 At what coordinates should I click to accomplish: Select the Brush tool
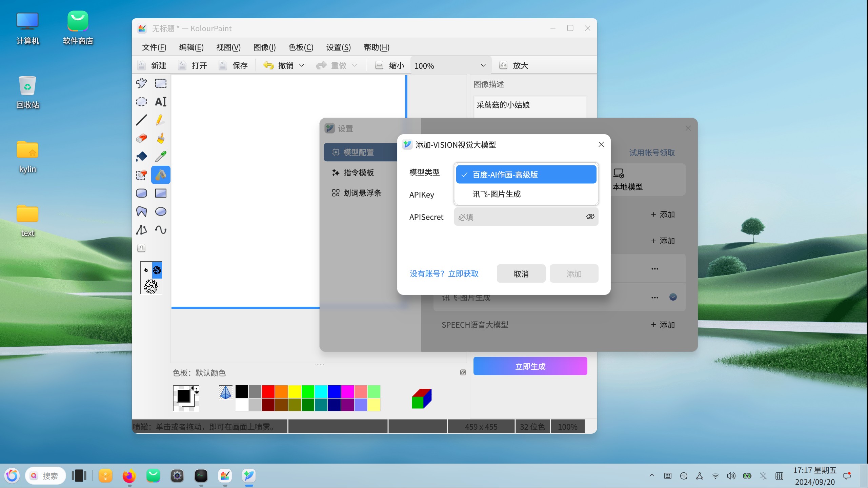pos(161,138)
